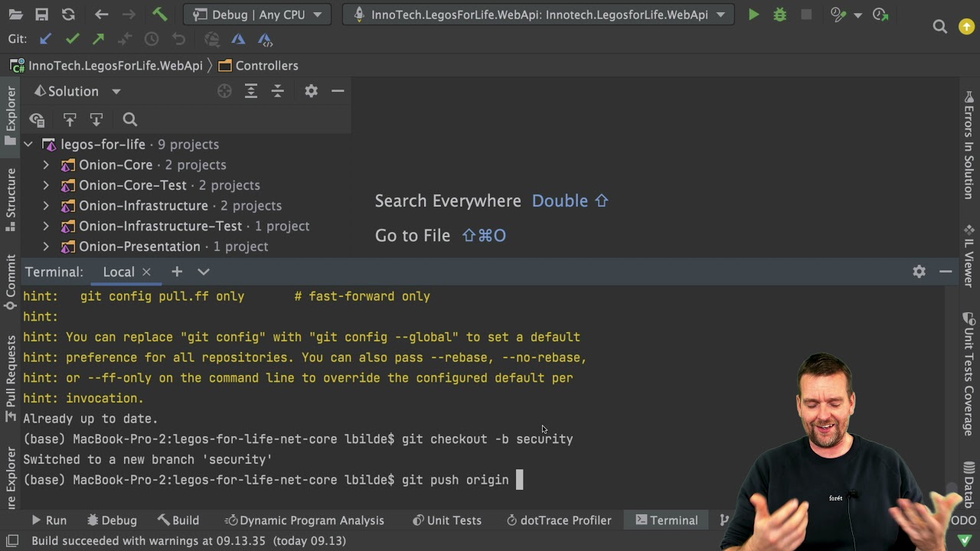Open Terminal panel settings gear

919,272
